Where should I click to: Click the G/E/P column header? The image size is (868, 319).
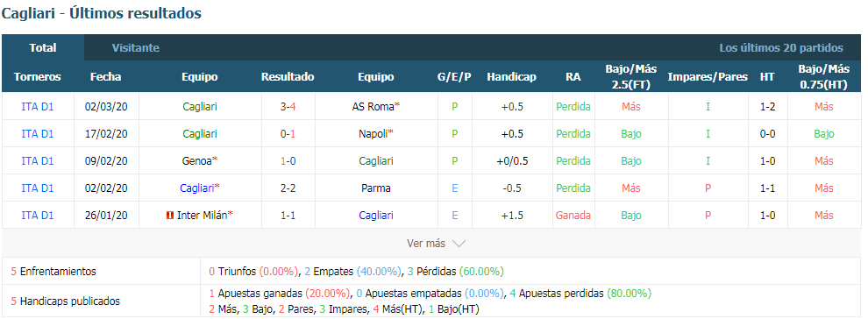454,77
